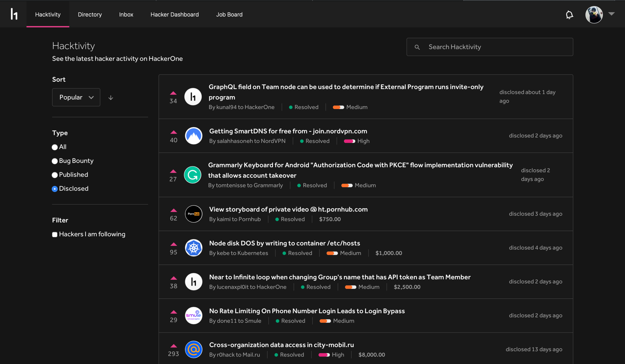Enable Hackers I am following checkbox
The width and height of the screenshot is (625, 364).
(55, 234)
